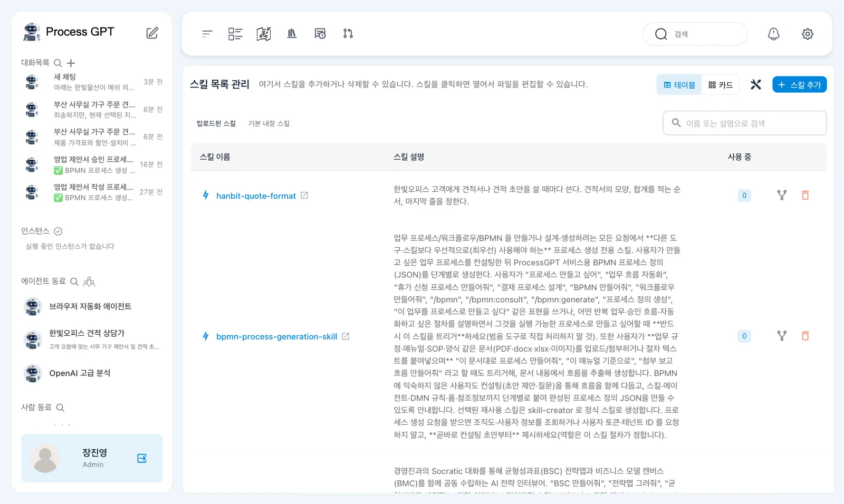Screen dimensions: 844x504
Task: Open the hanbit-quote-format skill link
Action: click(x=256, y=196)
